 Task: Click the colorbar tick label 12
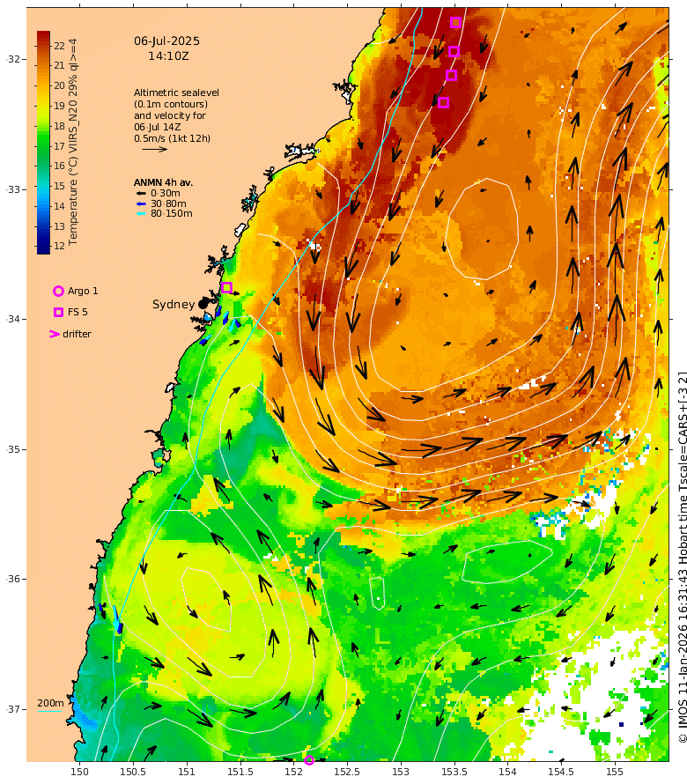pyautogui.click(x=60, y=246)
